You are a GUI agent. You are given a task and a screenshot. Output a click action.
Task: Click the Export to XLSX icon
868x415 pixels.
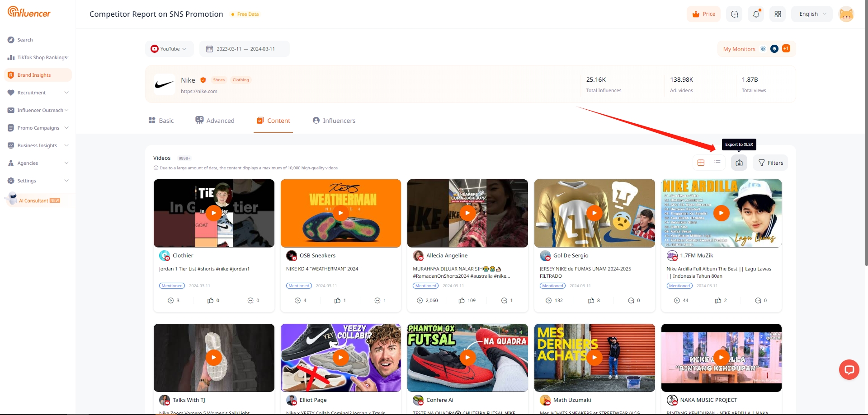click(739, 163)
